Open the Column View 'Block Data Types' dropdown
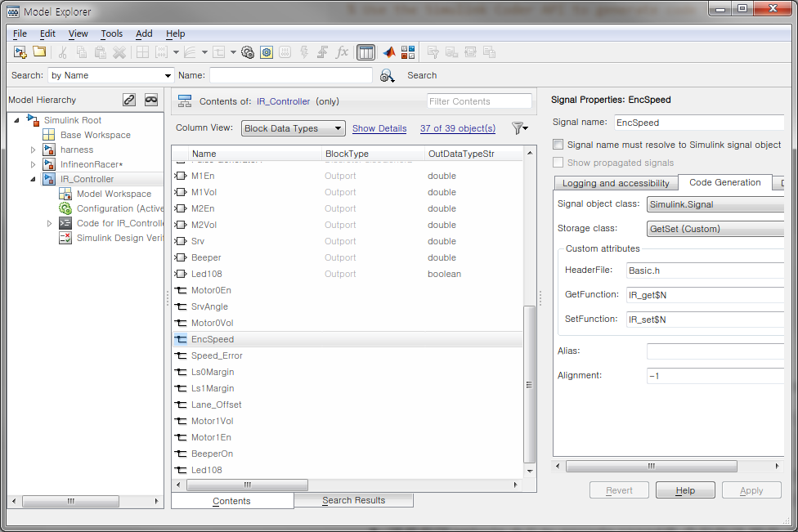Screen dimensions: 798x532 [x=294, y=128]
